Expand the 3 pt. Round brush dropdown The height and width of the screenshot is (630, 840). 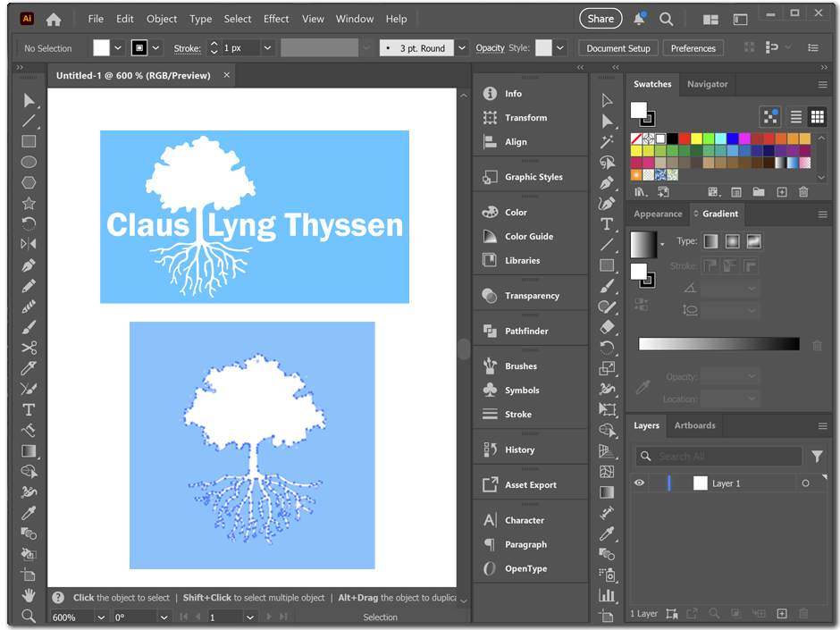point(461,48)
